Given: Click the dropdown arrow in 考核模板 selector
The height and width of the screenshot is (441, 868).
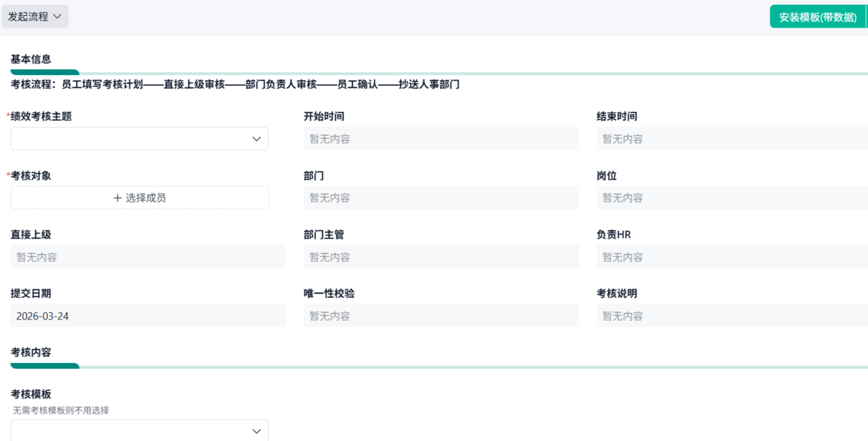Looking at the screenshot, I should pos(257,430).
